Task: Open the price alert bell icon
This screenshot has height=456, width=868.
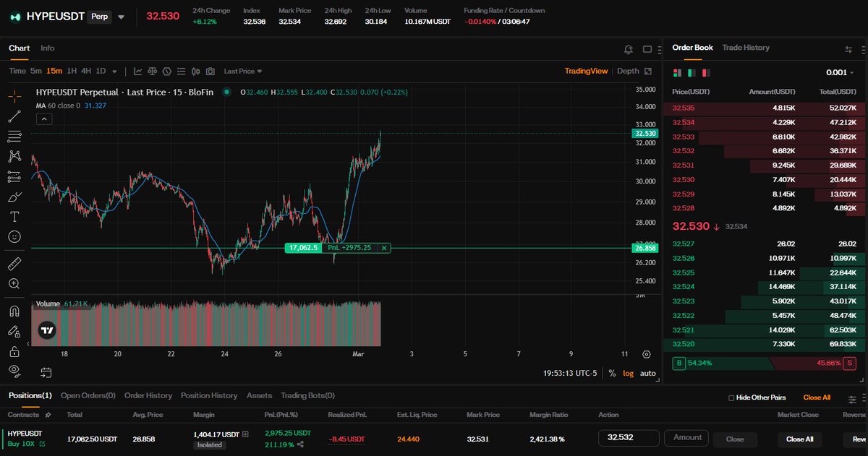Action: pyautogui.click(x=629, y=49)
